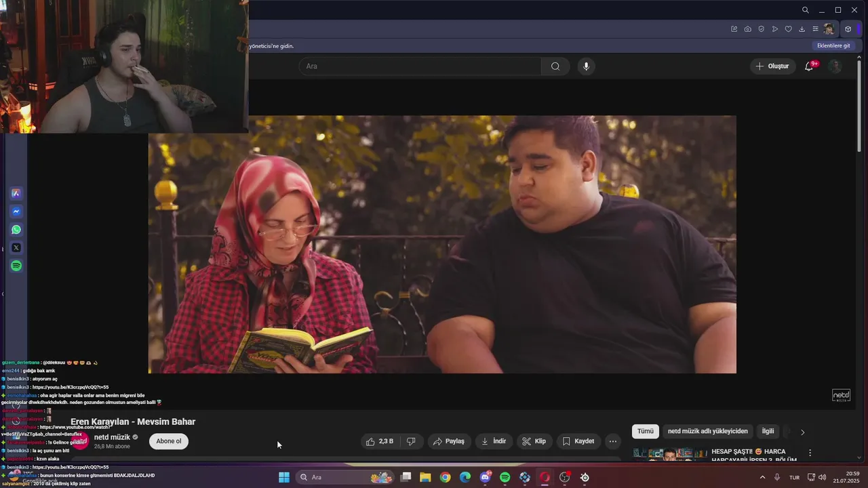Open Messenger in Opera sidebar
This screenshot has width=868, height=488.
16,211
